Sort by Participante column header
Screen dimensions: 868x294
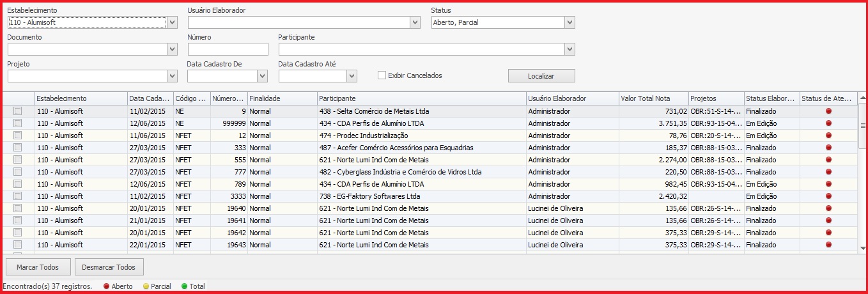point(421,98)
